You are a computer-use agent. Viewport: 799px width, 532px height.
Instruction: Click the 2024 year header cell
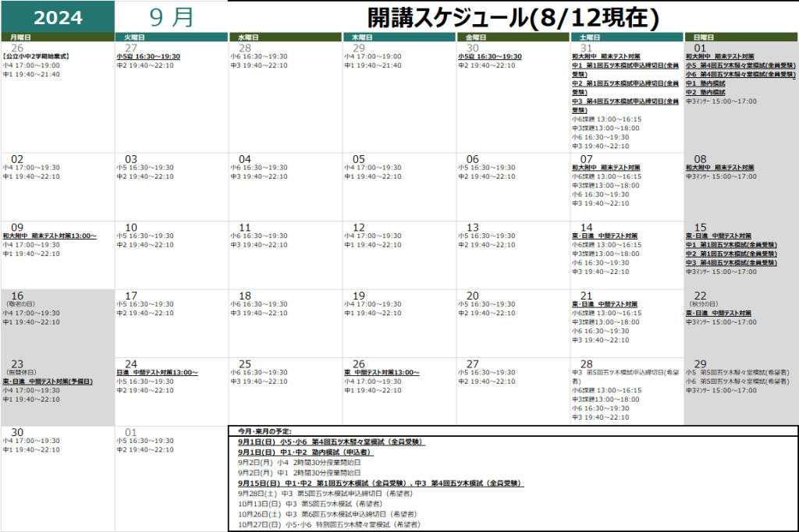[x=58, y=17]
